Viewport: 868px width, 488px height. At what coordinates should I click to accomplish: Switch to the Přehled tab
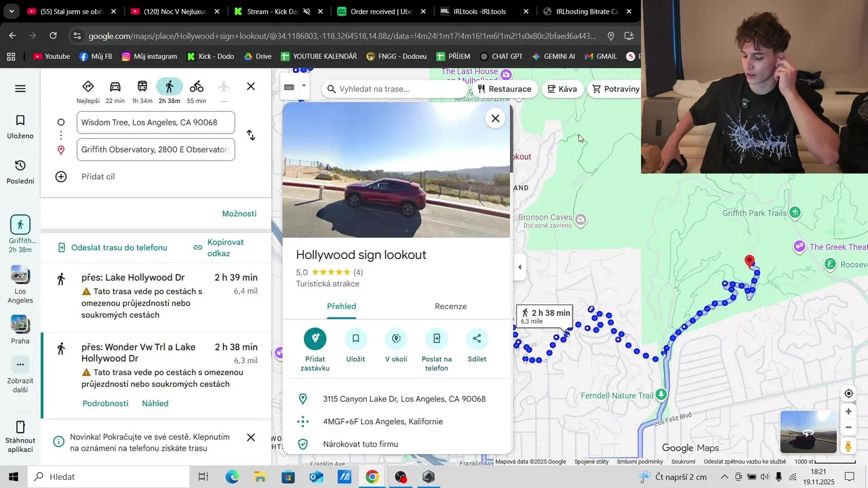342,306
